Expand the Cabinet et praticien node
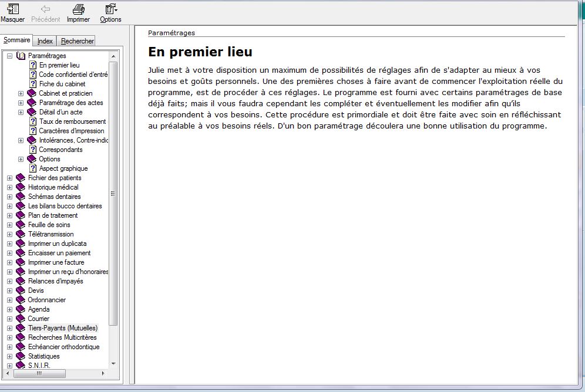 [21, 93]
